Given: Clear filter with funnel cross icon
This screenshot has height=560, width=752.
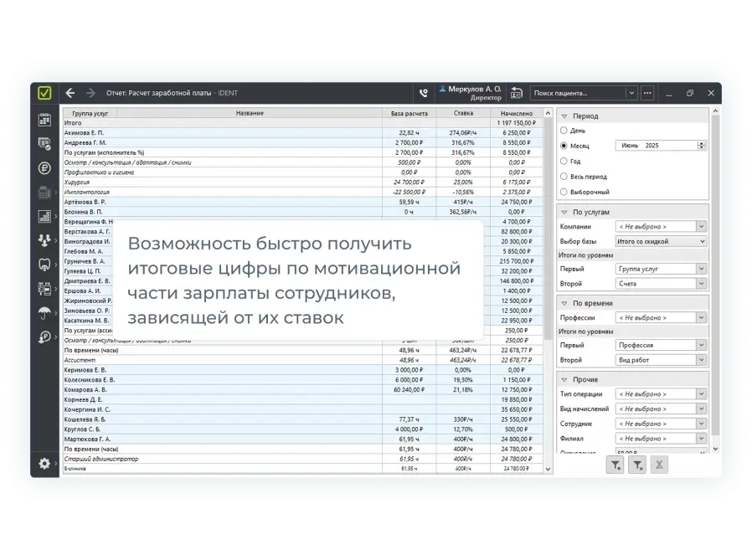Looking at the screenshot, I should pos(637,465).
